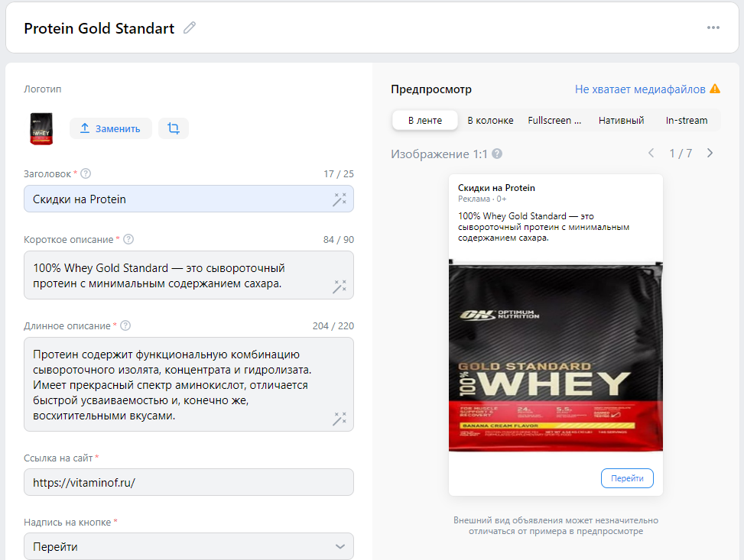744x560 pixels.
Task: Click the Внешний вид объявления disclaimer note
Action: pyautogui.click(x=556, y=526)
